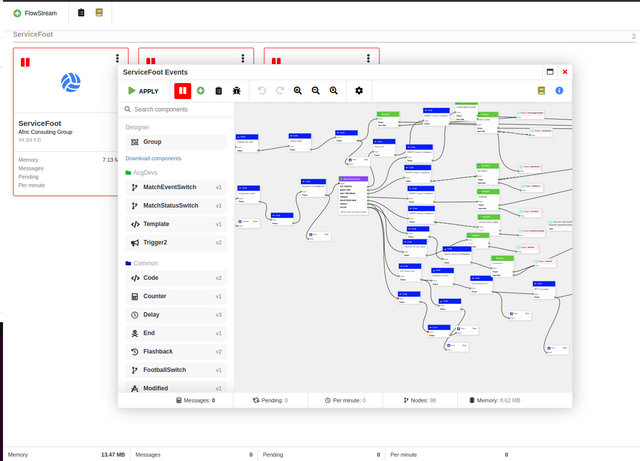Open the three-dot menu of ServiceFoot card

pos(118,58)
